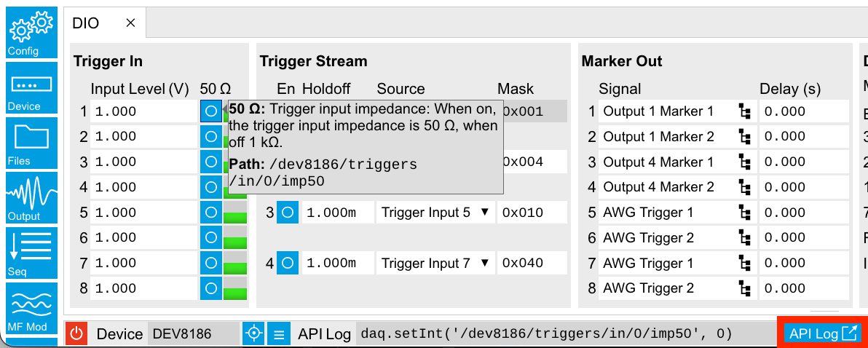Open signal tree selector for Output 1 Marker 1

(745, 111)
